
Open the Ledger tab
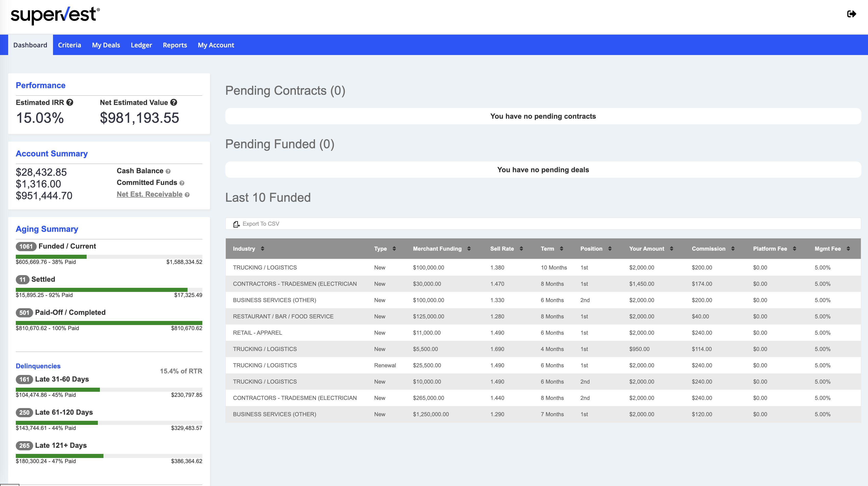point(141,45)
